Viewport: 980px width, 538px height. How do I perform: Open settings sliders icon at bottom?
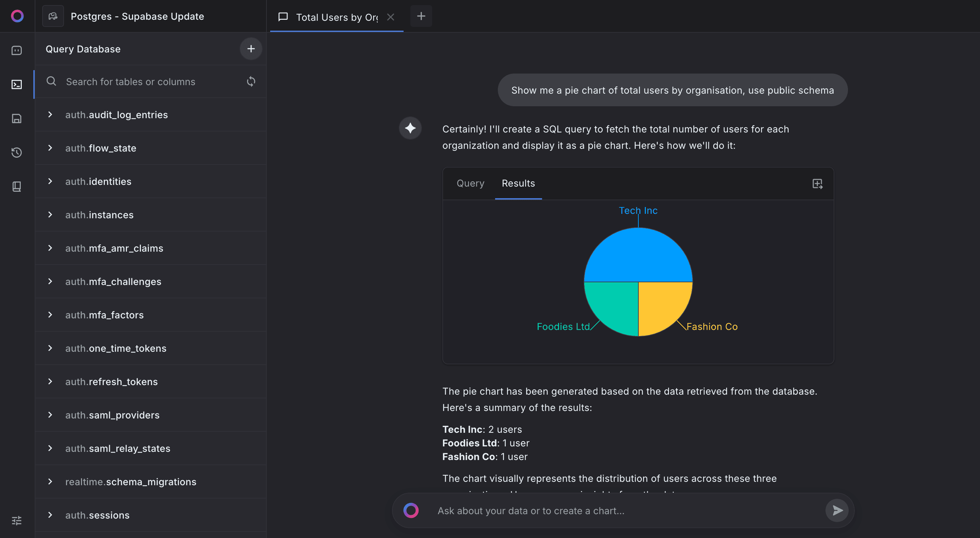[17, 520]
